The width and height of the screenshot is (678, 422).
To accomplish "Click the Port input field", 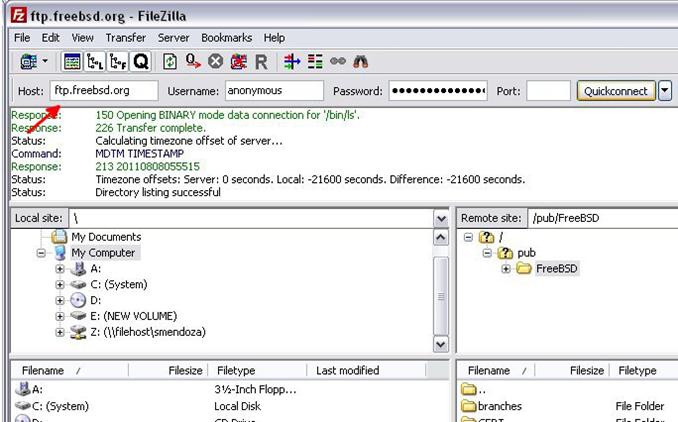I will tap(548, 91).
